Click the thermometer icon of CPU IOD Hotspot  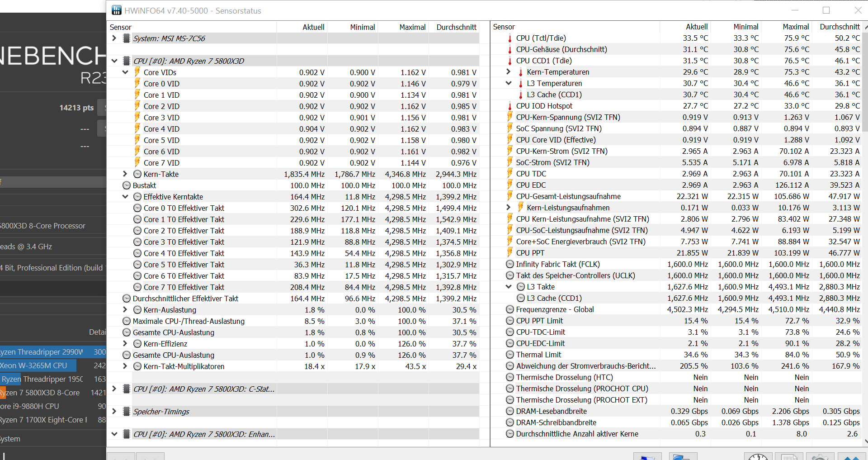pos(510,106)
